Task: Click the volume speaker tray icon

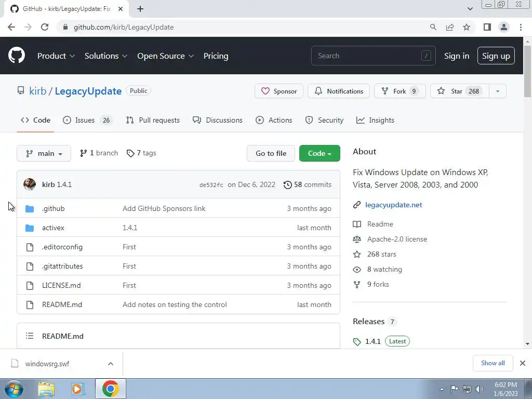Action: (x=480, y=389)
